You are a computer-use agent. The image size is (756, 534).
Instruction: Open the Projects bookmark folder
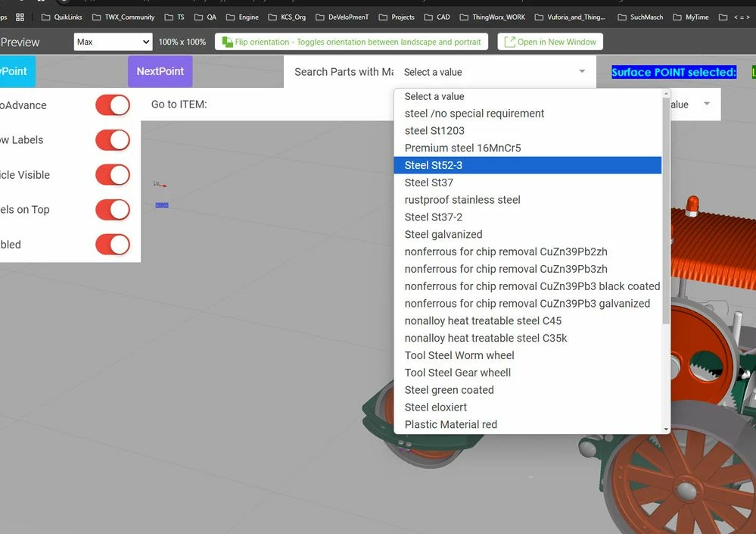click(x=397, y=17)
